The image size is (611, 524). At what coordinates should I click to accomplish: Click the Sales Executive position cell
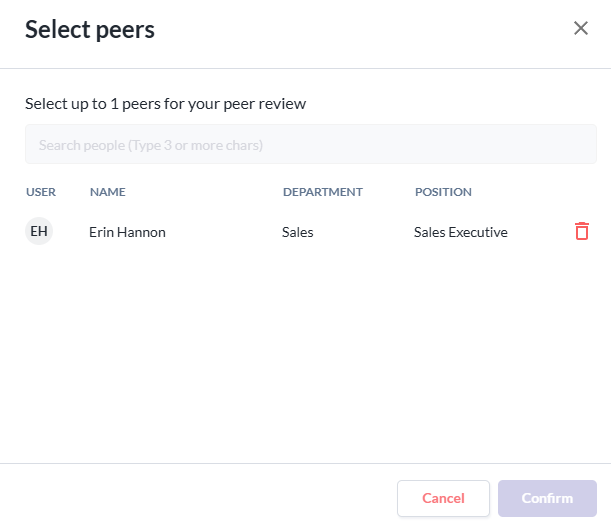(461, 232)
